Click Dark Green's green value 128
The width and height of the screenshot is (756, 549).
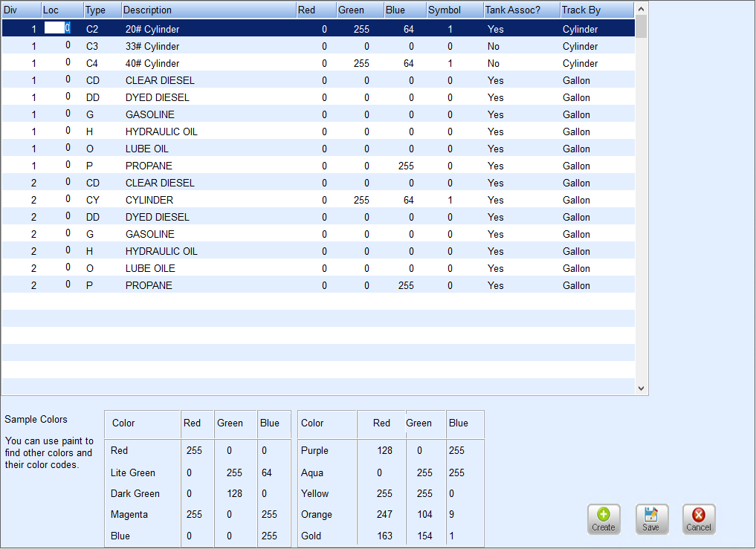tap(234, 493)
